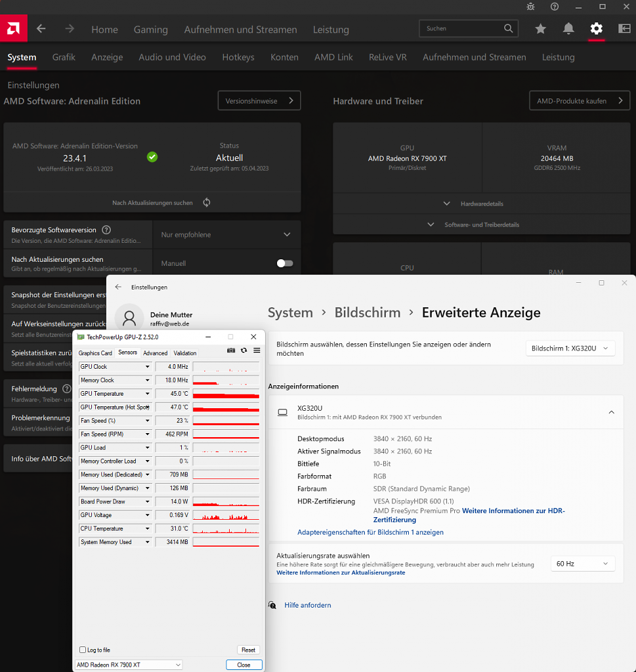
Task: Open the 60 Hz refresh rate dropdown
Action: click(x=582, y=564)
